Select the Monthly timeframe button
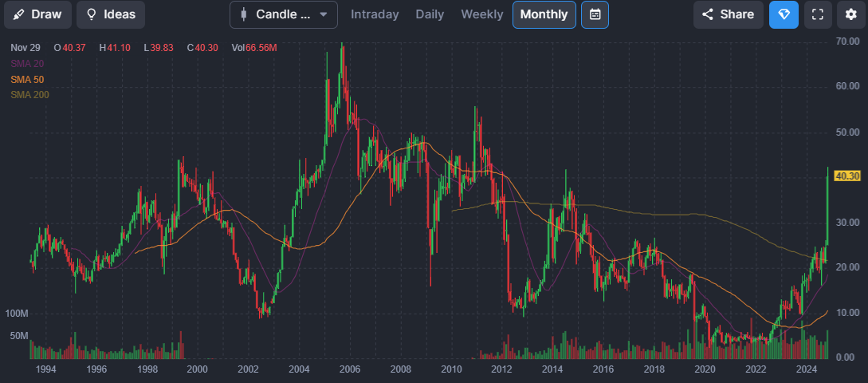Image resolution: width=868 pixels, height=383 pixels. 544,14
